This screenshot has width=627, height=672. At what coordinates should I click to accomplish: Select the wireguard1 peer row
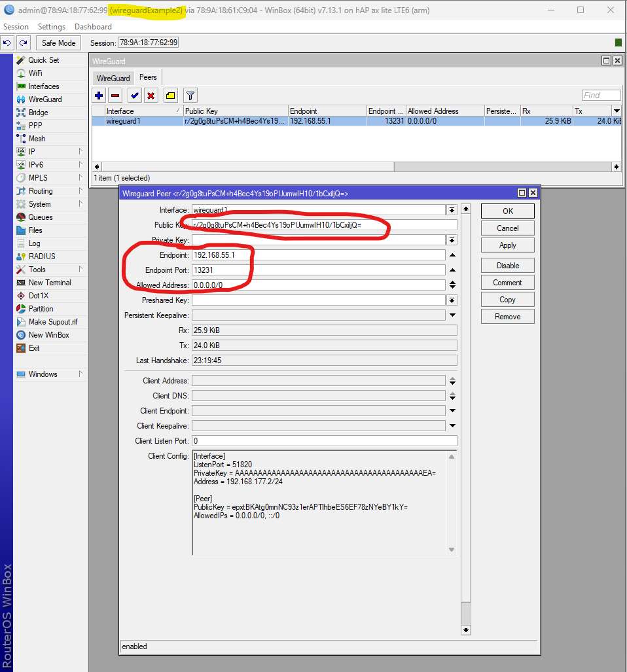click(x=357, y=121)
